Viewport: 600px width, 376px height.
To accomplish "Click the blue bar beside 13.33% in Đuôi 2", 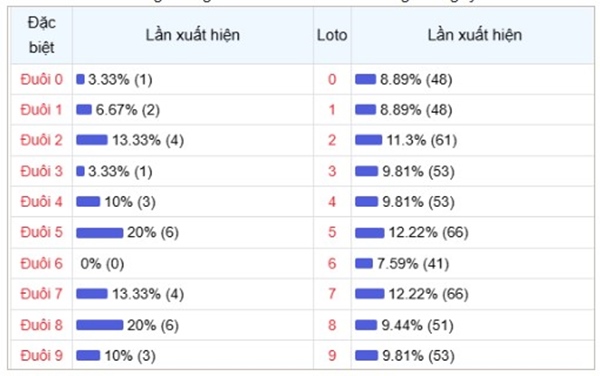I will 92,140.
